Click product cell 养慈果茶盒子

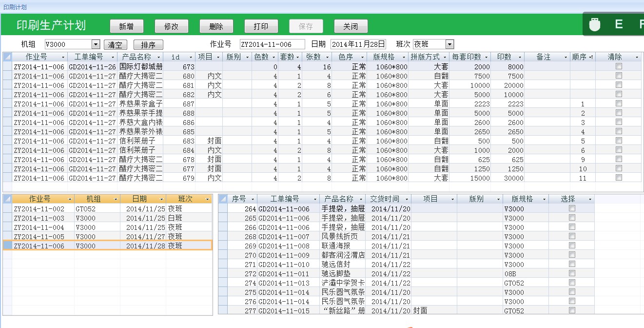[x=140, y=103]
